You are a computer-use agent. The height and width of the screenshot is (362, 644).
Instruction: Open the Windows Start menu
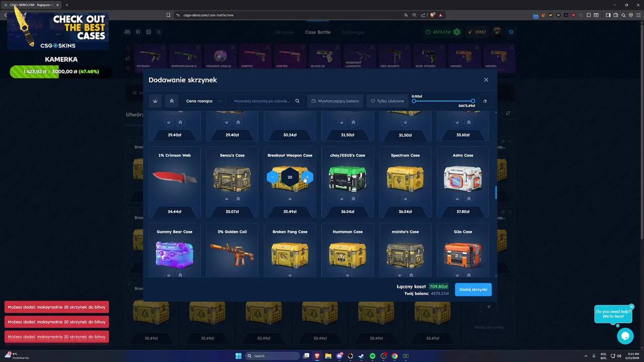[238, 356]
